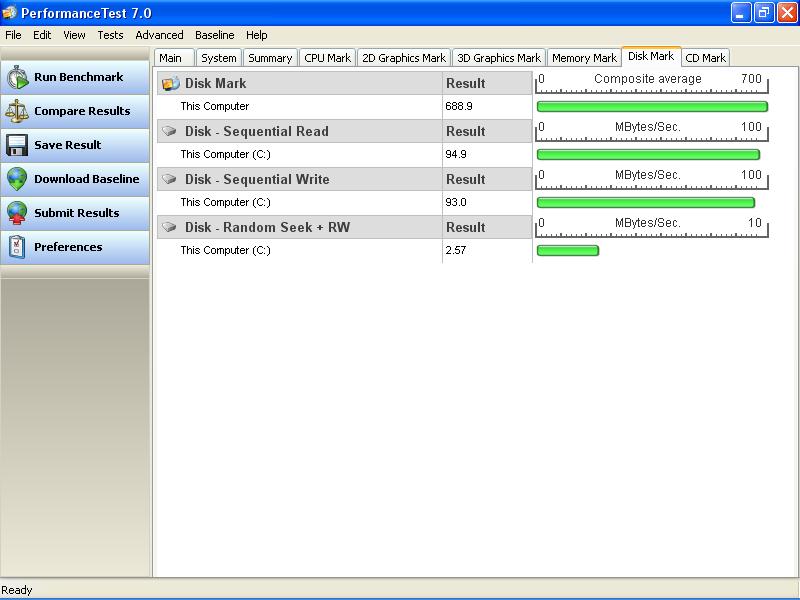The height and width of the screenshot is (600, 800).
Task: Click the Disk Mark Result value 688.9
Action: point(458,107)
